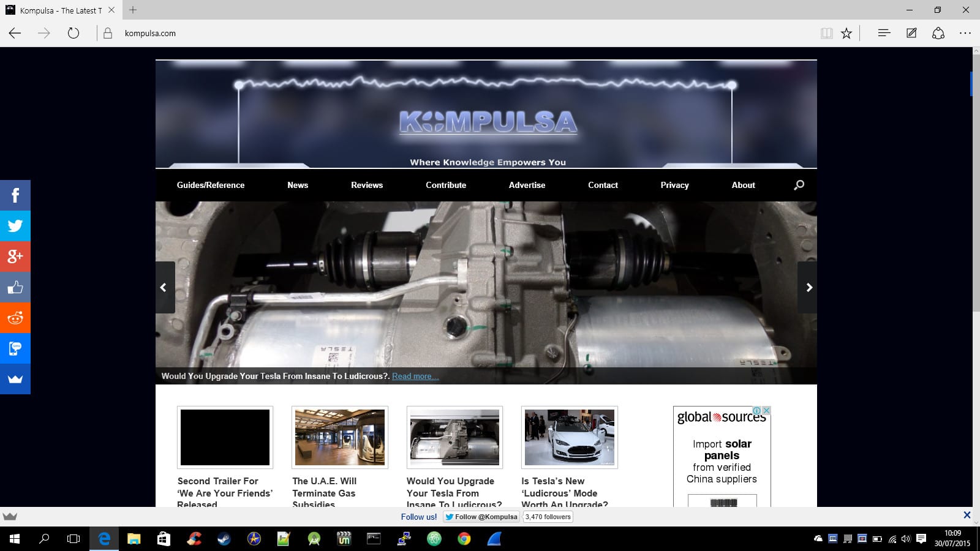980x551 pixels.
Task: Share on Reddit using sidebar icon
Action: [15, 318]
